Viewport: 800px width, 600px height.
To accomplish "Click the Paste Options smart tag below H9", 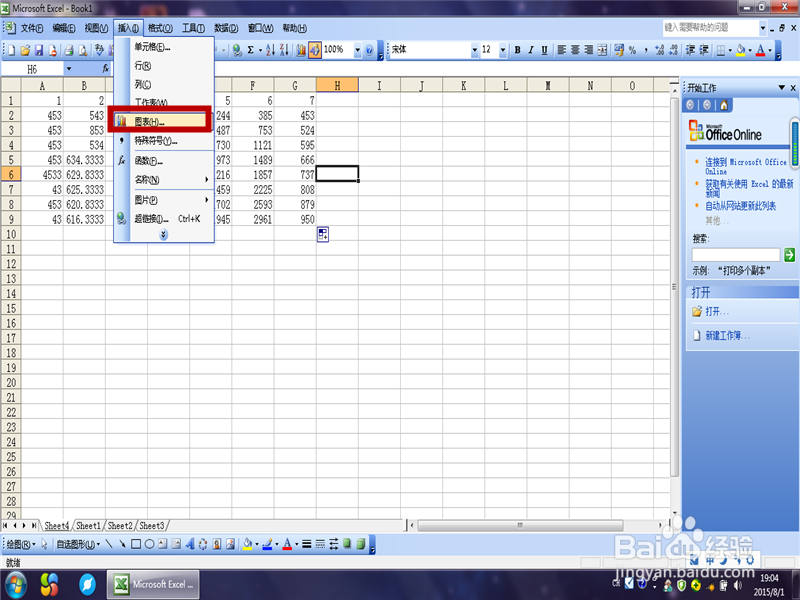I will (322, 234).
